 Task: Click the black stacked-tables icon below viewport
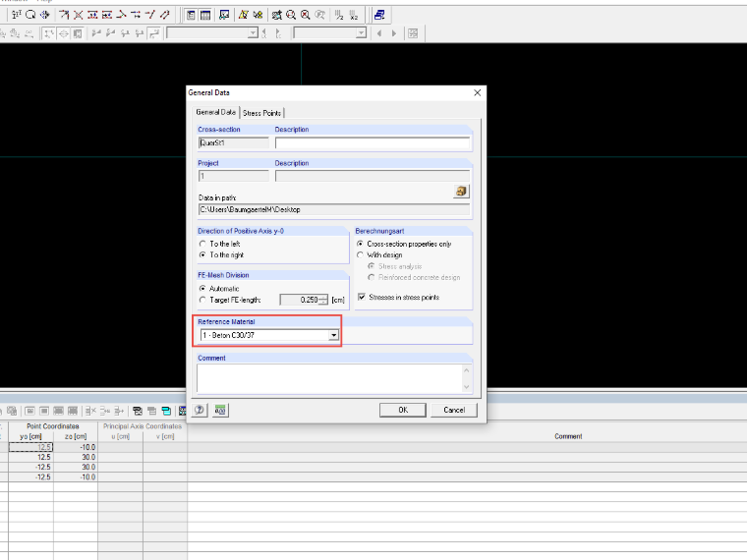pyautogui.click(x=138, y=411)
